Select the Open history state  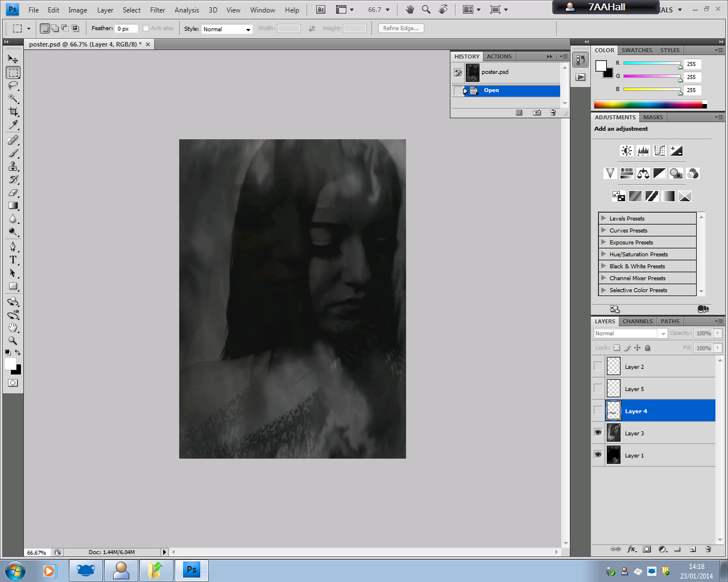click(x=491, y=90)
